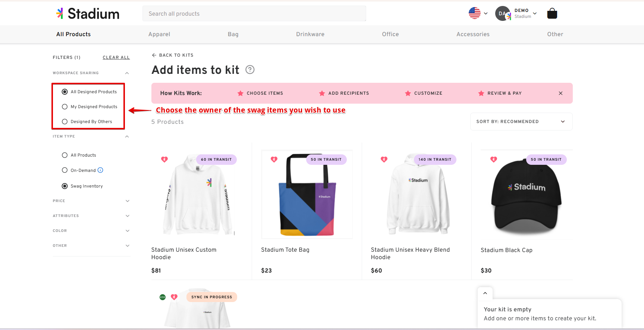Click the Stadium logo
This screenshot has height=330, width=644.
[88, 14]
